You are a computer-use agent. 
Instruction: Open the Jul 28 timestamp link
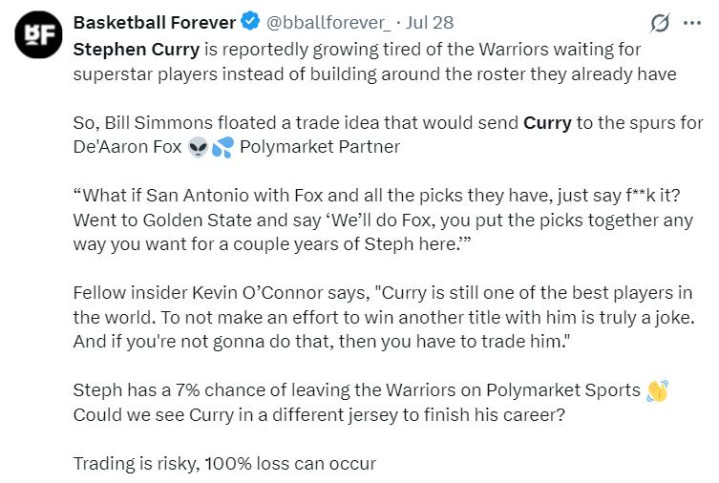click(x=430, y=22)
